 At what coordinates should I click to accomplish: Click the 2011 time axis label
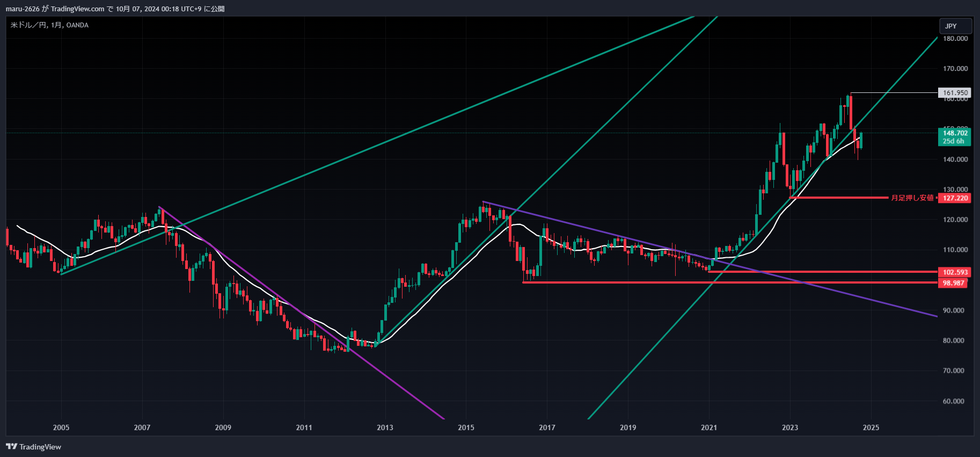pyautogui.click(x=304, y=427)
